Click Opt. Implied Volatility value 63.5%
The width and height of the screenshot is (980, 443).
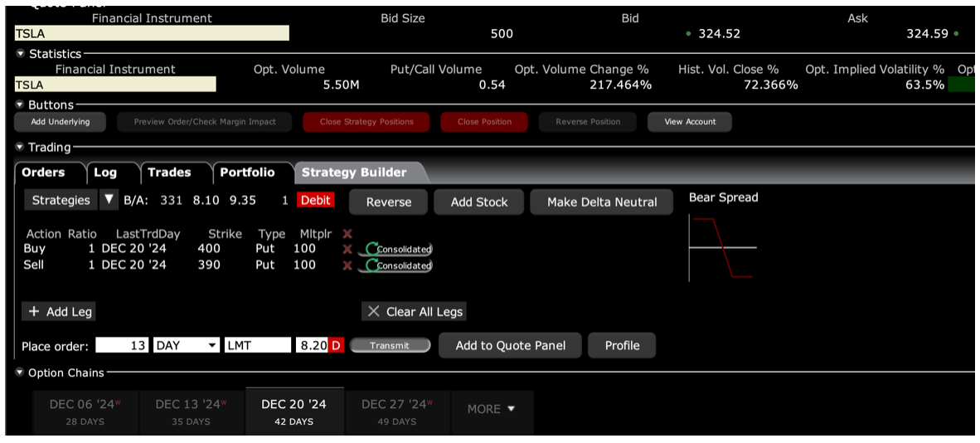point(925,85)
